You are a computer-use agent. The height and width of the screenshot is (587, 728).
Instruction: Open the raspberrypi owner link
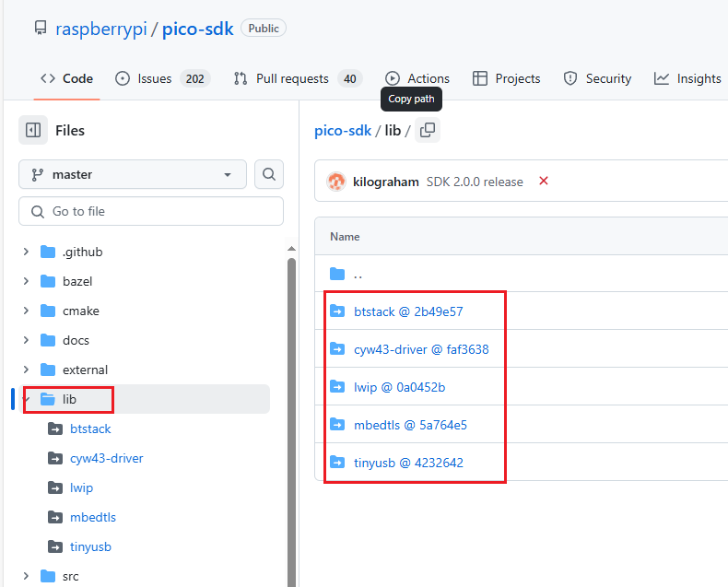(101, 29)
